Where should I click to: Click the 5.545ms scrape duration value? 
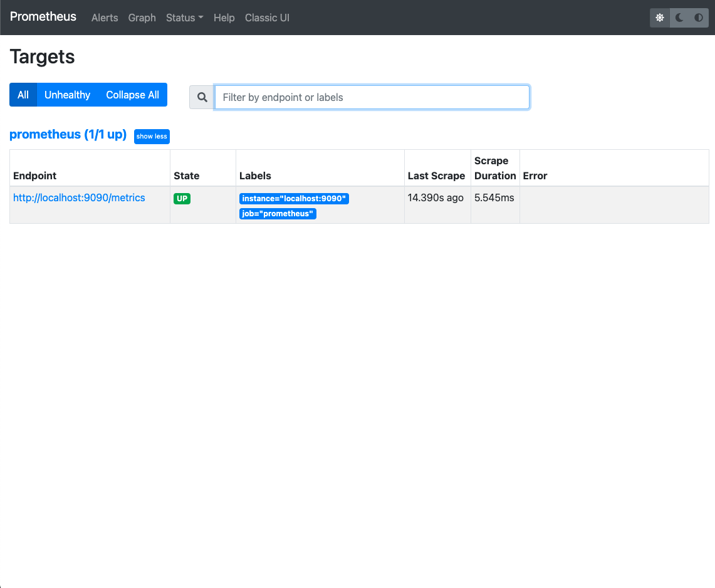(x=494, y=198)
